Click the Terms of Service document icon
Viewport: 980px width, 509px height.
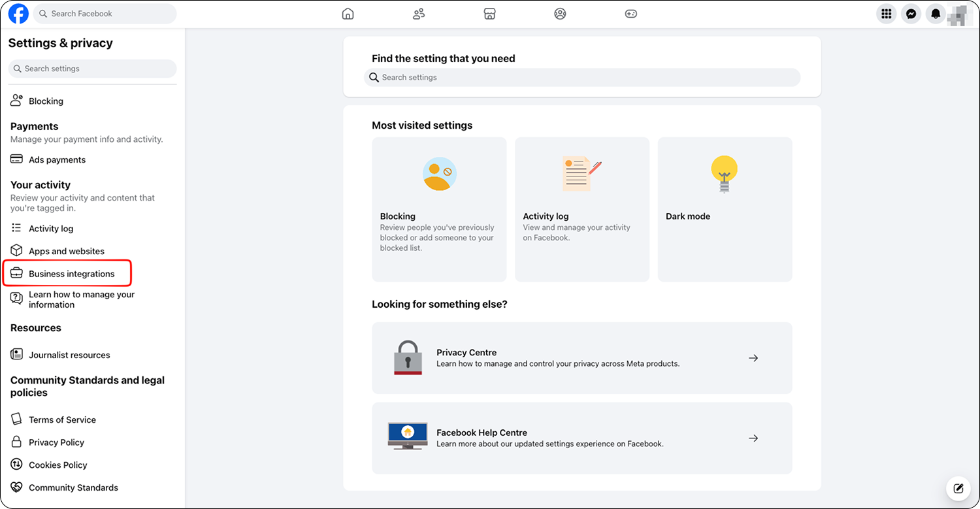[x=17, y=419]
